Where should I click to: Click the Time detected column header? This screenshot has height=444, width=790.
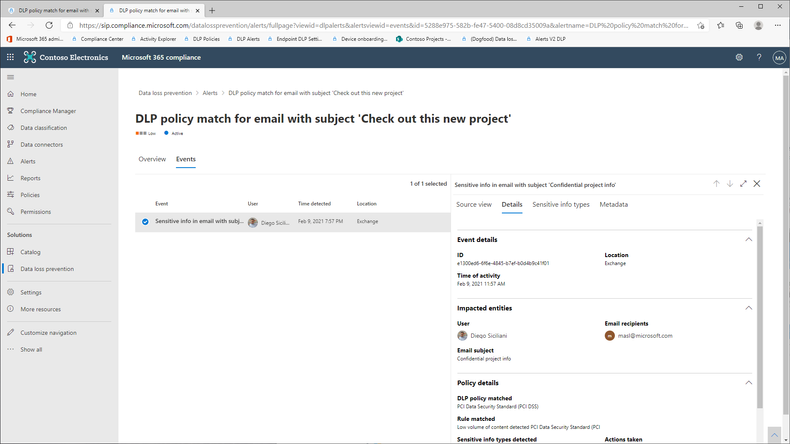click(314, 204)
